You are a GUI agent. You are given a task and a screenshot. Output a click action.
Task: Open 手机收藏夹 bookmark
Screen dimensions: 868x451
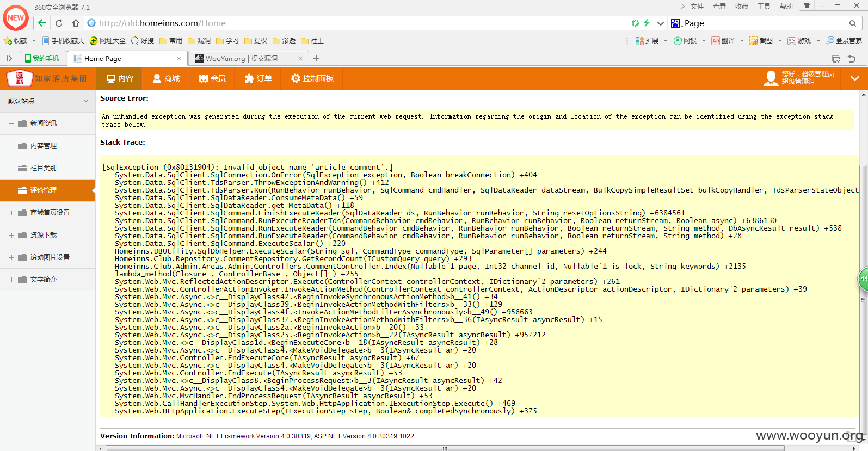tap(63, 41)
